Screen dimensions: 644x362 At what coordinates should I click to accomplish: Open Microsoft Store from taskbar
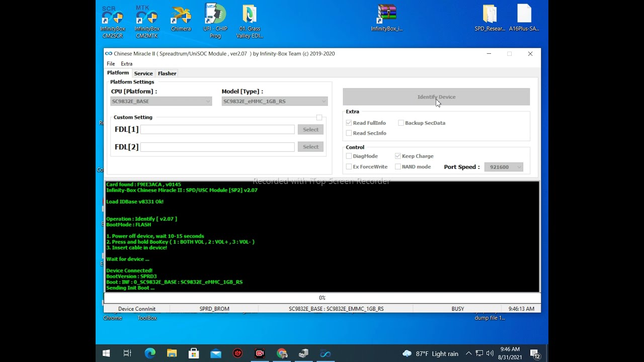coord(194,353)
